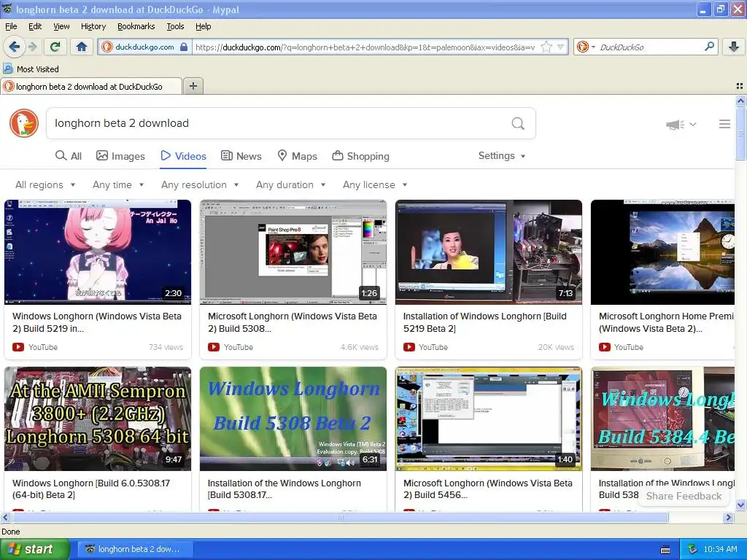Open the Build 5384.4 video thumbnail
Screen dimensions: 747x560
coord(662,419)
